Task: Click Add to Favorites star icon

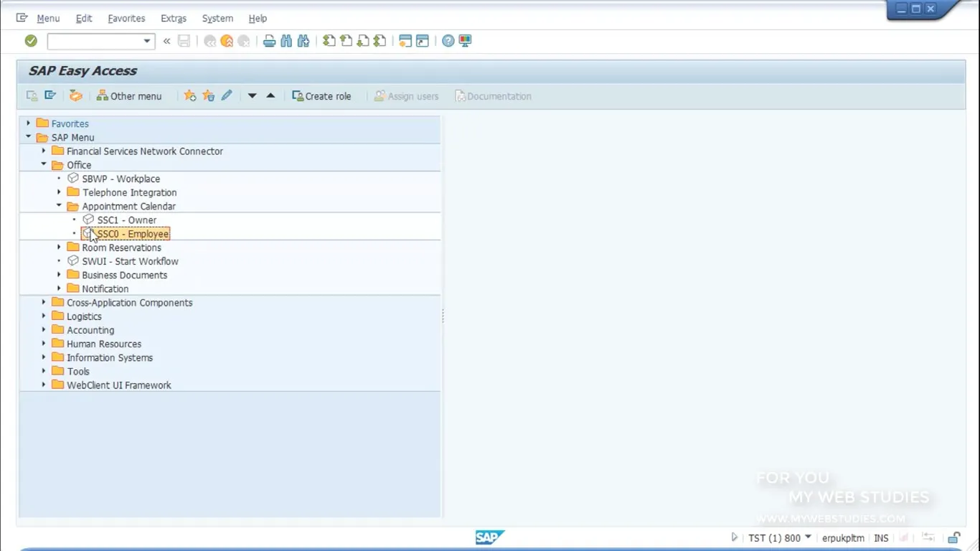Action: pyautogui.click(x=189, y=95)
